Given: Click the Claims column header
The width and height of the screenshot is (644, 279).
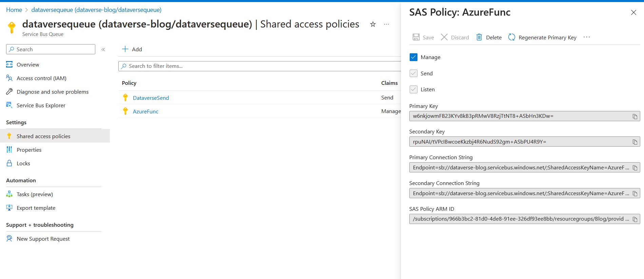Looking at the screenshot, I should click(x=389, y=83).
